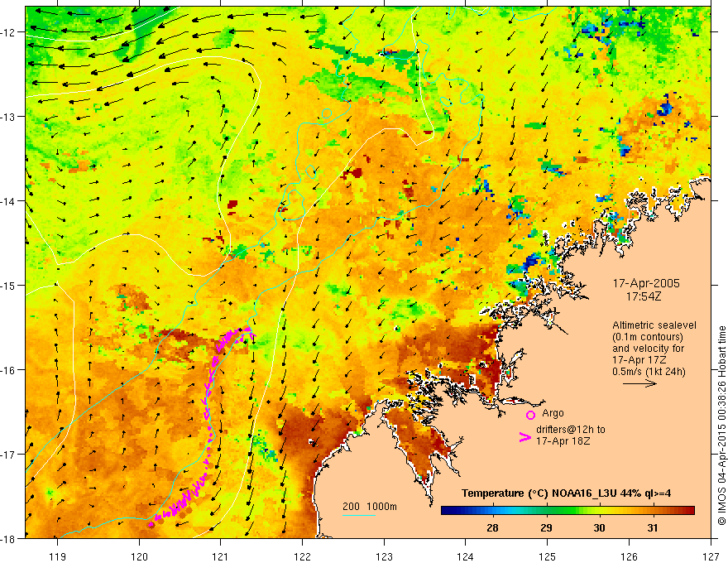Click the '17-Apr 18Z' drifter time text
This screenshot has width=728, height=563.
(563, 440)
